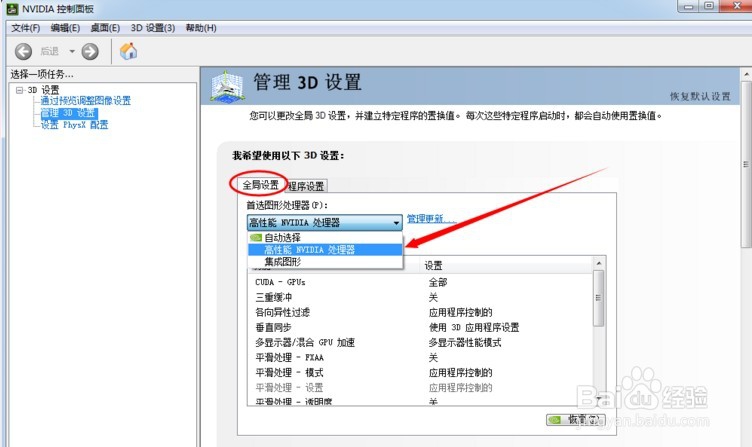This screenshot has width=752, height=447.
Task: Click 恢复默认设置 link in header
Action: (700, 96)
